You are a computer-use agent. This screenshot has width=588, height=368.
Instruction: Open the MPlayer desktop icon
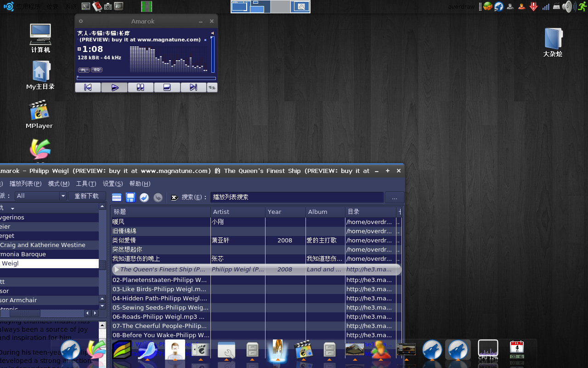pyautogui.click(x=39, y=114)
